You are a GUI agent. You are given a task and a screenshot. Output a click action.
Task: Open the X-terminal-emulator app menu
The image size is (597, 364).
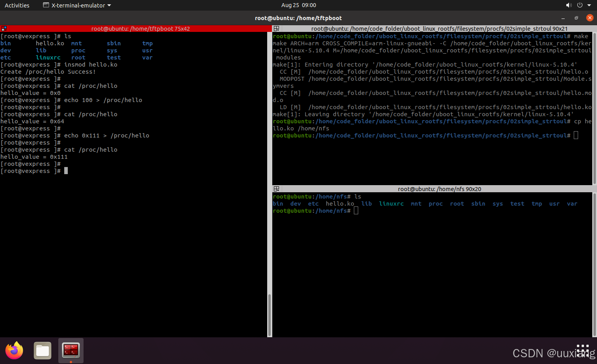77,5
